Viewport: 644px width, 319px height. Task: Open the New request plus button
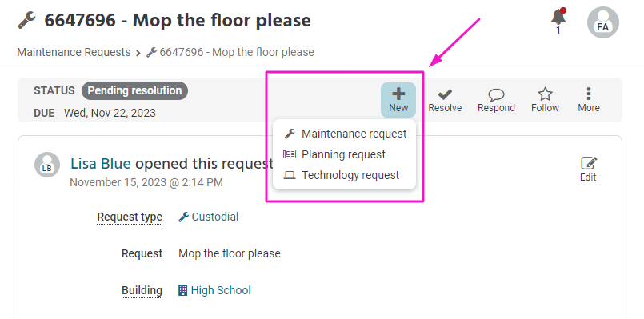(398, 100)
